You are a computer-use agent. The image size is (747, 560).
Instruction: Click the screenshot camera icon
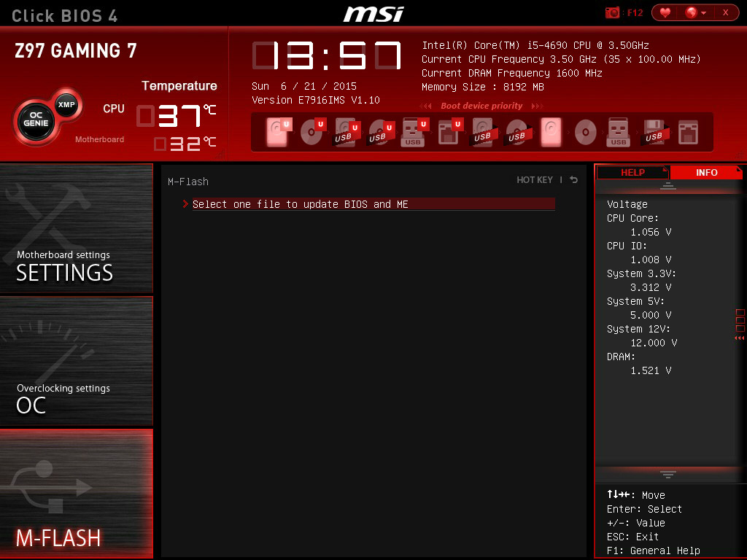[612, 12]
